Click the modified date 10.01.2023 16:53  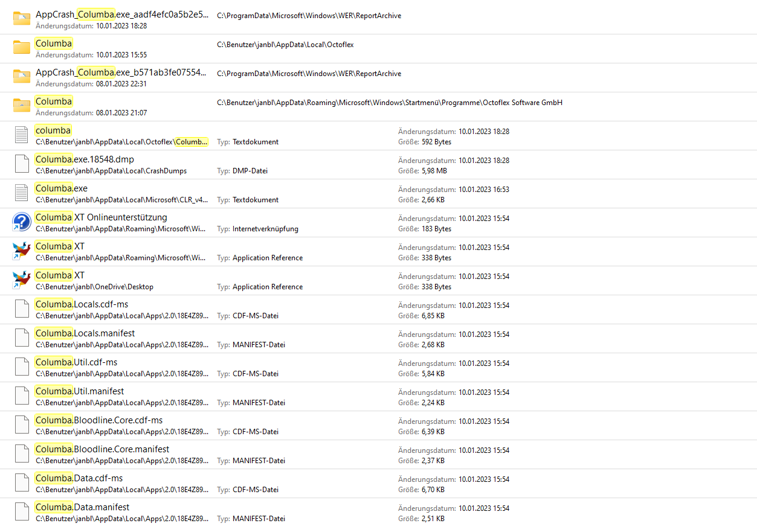coord(484,190)
